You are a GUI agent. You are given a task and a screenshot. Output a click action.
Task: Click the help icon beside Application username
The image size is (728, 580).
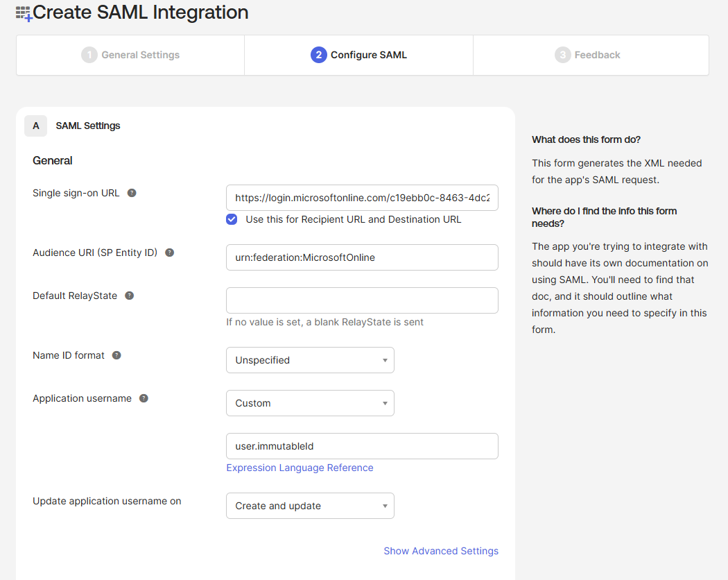pyautogui.click(x=144, y=398)
